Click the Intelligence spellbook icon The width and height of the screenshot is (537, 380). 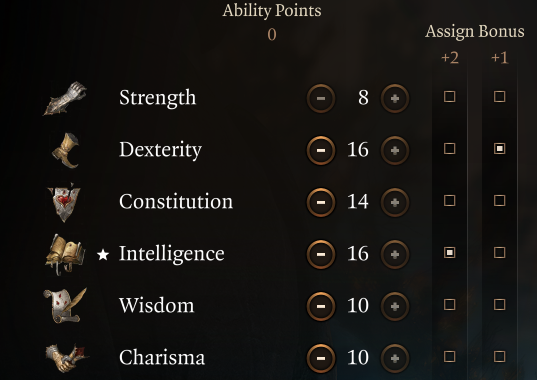point(65,254)
